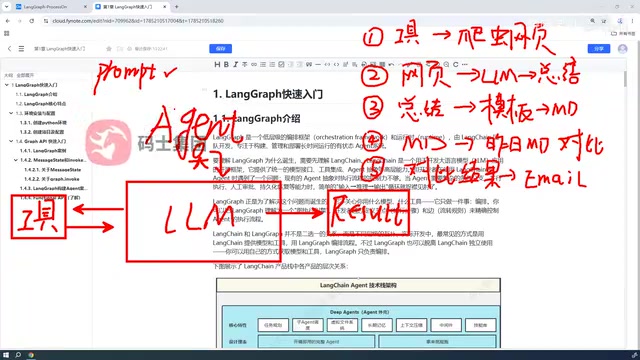Click the browser back arrow

[x=8, y=21]
